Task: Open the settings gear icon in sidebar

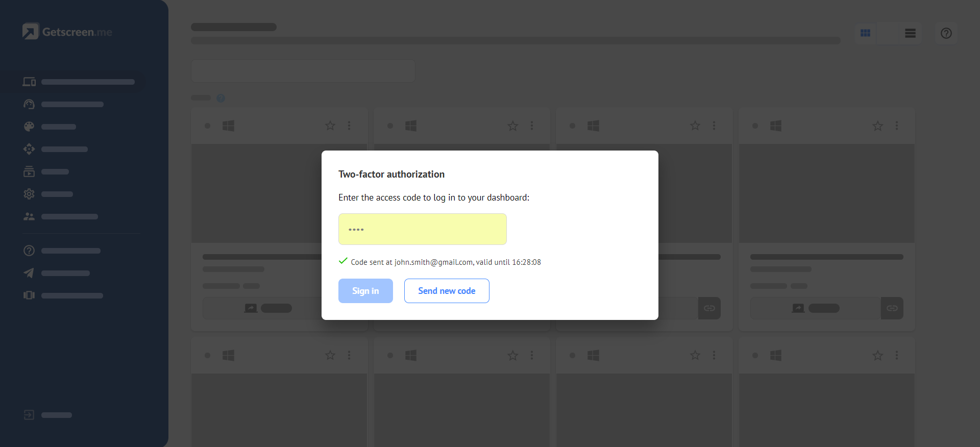Action: point(29,194)
